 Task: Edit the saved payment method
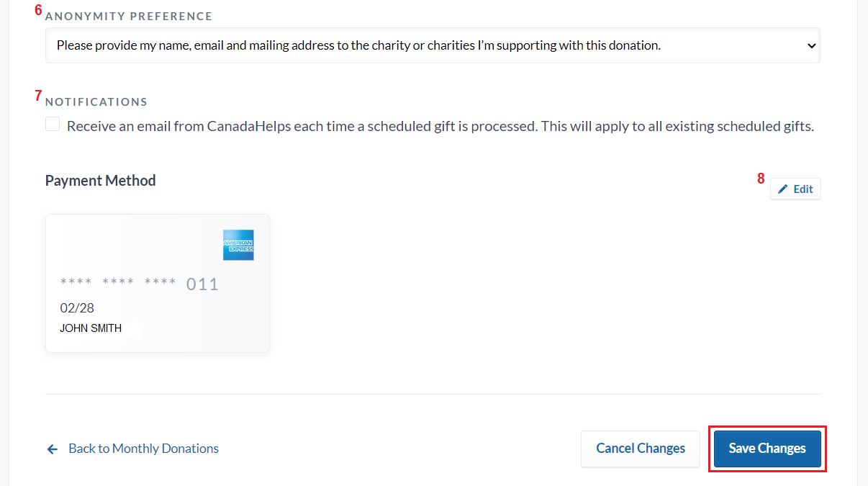(x=795, y=189)
